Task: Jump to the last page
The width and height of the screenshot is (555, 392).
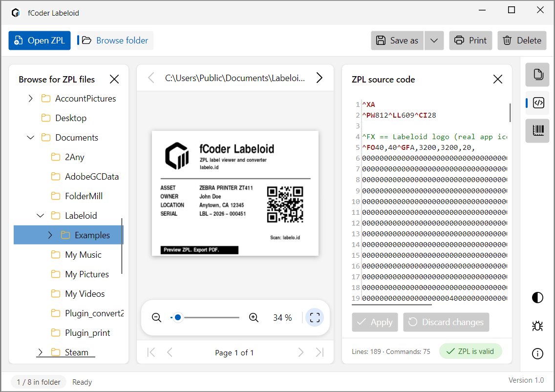Action: pos(320,352)
